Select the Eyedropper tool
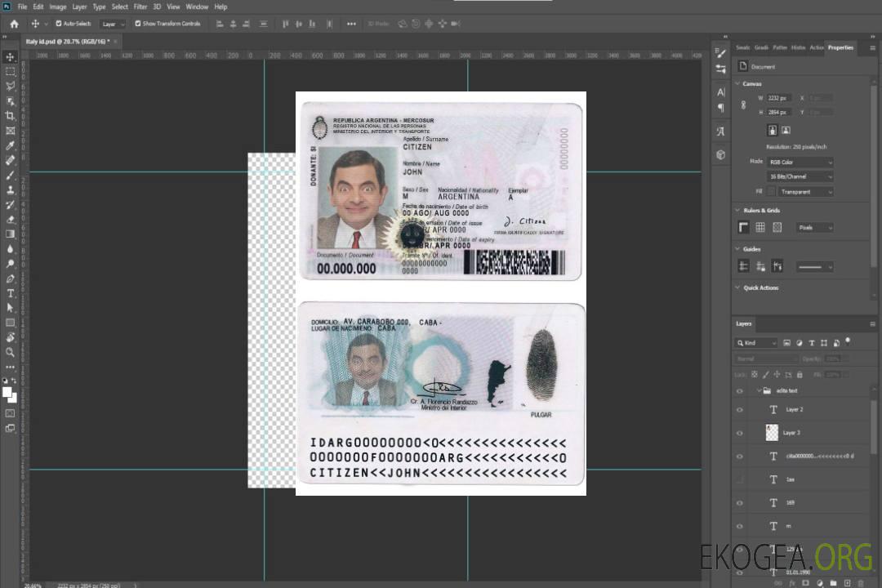Image resolution: width=882 pixels, height=588 pixels. [10, 145]
